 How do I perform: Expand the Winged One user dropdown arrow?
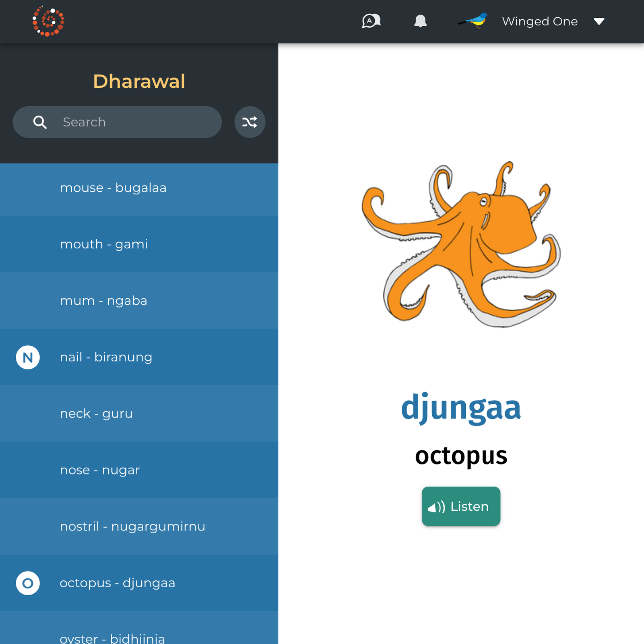pos(599,21)
